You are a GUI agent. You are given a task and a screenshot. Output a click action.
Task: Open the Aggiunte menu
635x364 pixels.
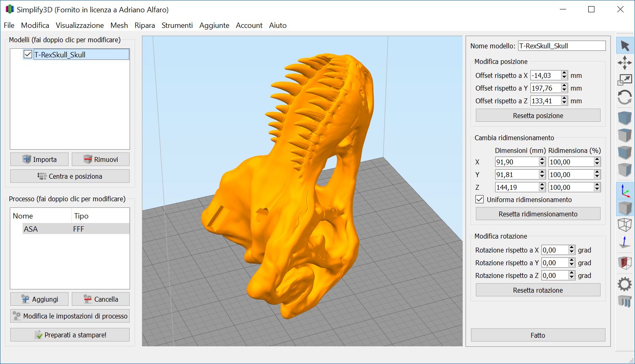click(214, 25)
